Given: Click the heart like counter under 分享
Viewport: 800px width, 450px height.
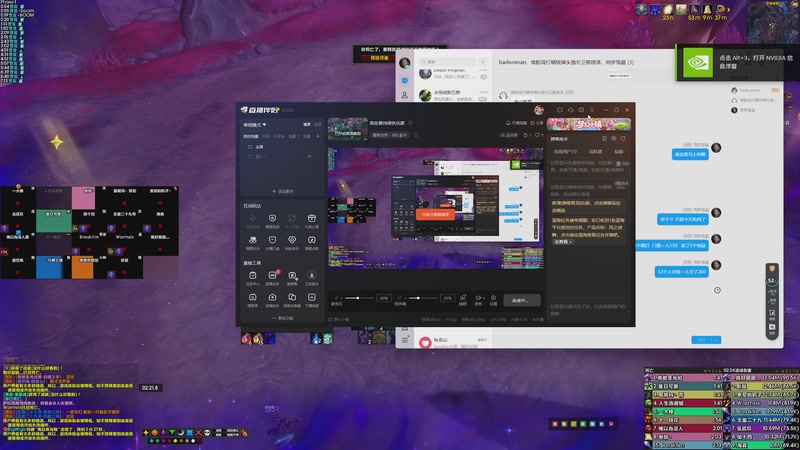Looking at the screenshot, I should click(539, 135).
